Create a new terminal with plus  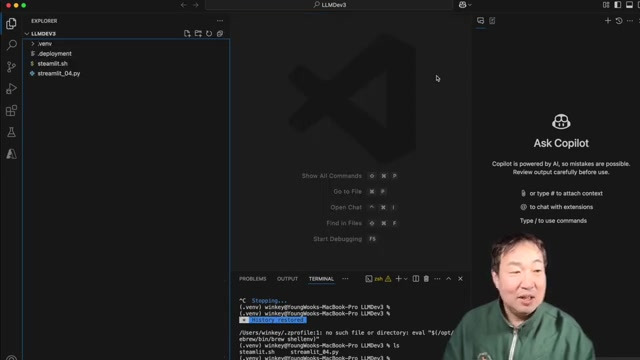398,279
